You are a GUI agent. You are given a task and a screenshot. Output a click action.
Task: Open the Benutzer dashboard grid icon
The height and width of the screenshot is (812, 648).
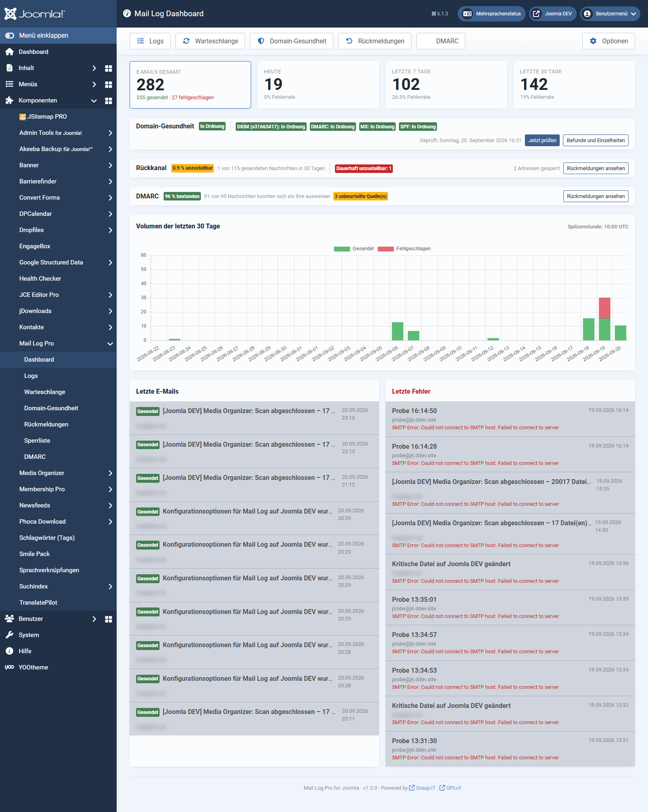pos(109,619)
